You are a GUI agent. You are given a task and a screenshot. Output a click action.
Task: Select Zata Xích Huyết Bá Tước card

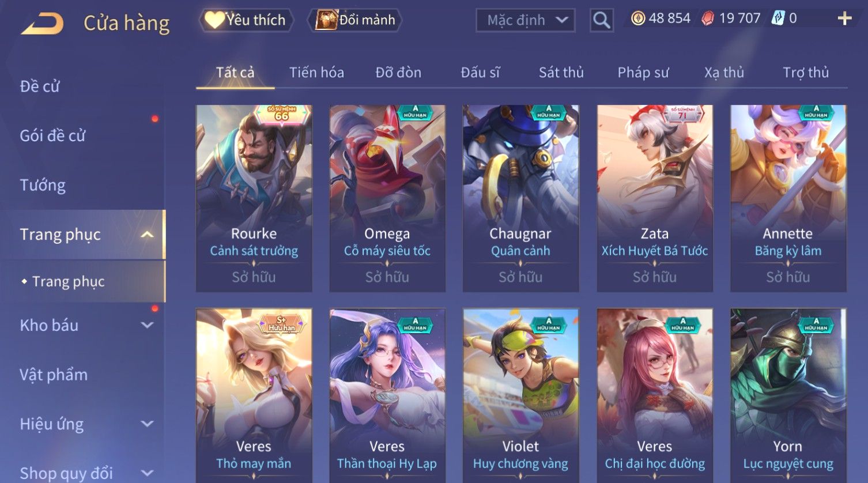[655, 198]
